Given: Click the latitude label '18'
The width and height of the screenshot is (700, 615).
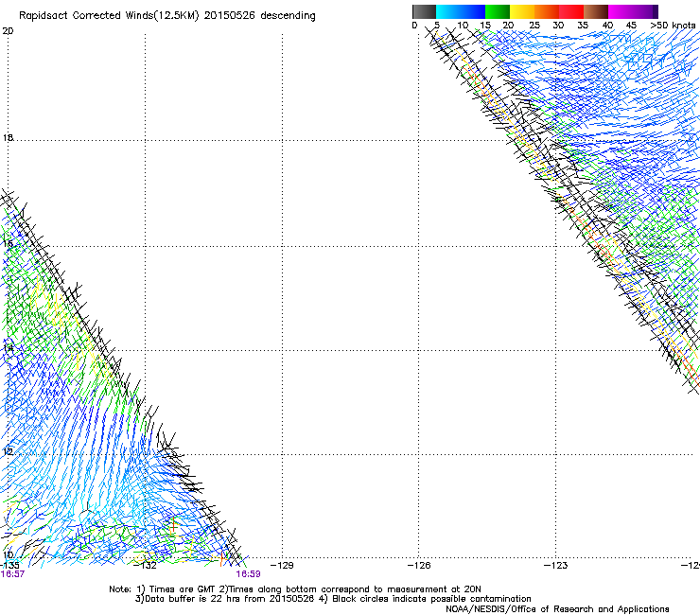Looking at the screenshot, I should click(x=8, y=137).
